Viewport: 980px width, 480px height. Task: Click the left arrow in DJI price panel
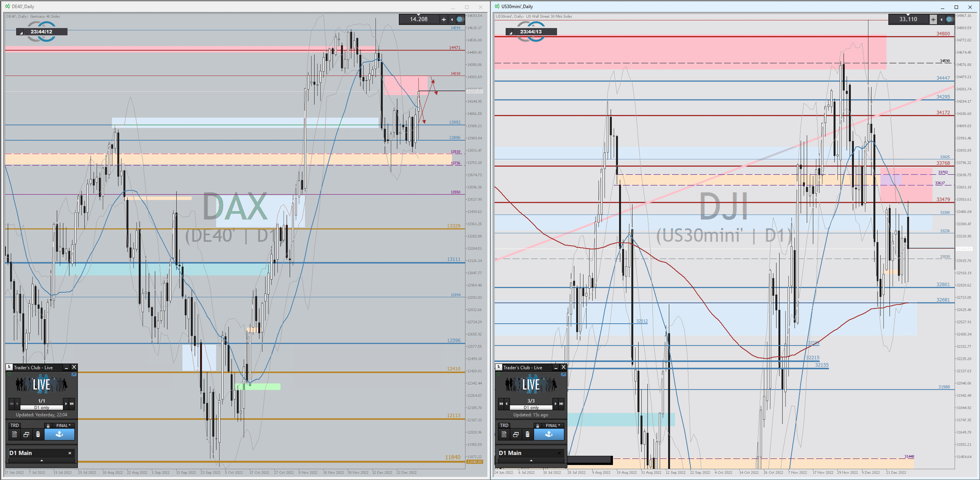point(941,19)
